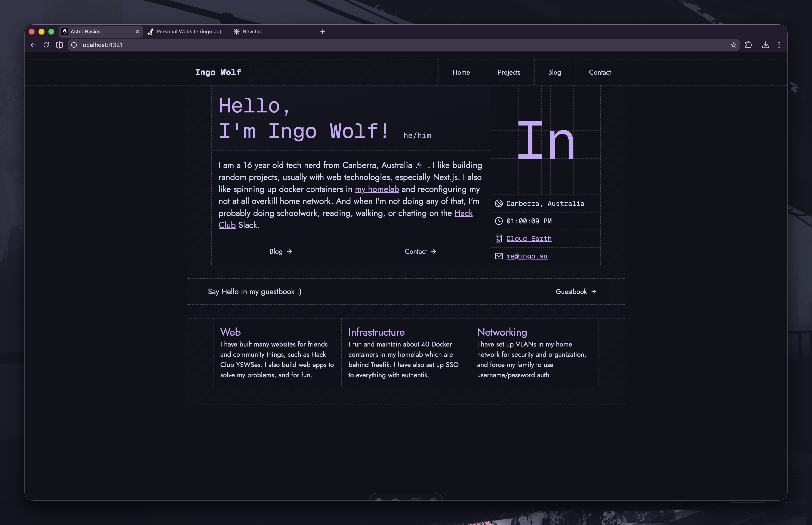Switch to the New tab tab
Screen dimensions: 812x525
coord(252,32)
